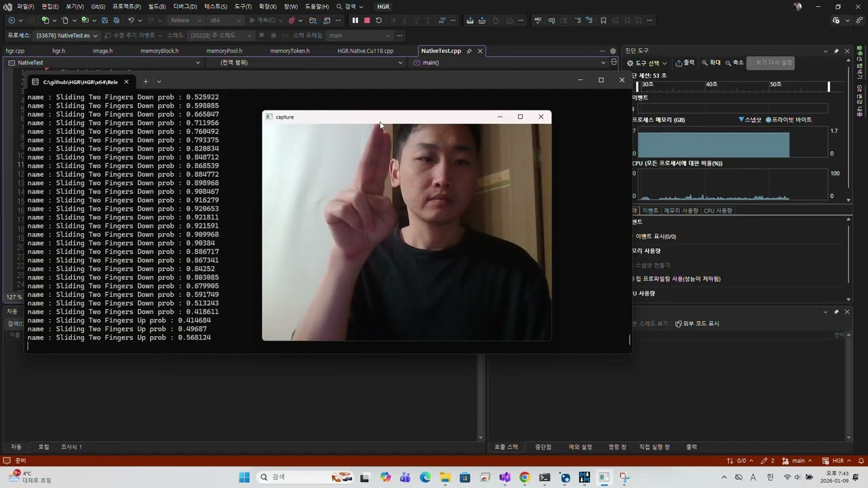Pause debugging with the Break All button

(x=355, y=20)
